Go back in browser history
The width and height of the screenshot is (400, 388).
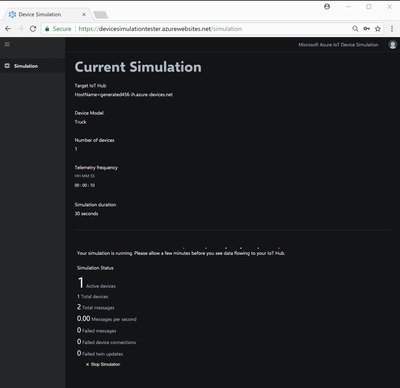[x=8, y=29]
